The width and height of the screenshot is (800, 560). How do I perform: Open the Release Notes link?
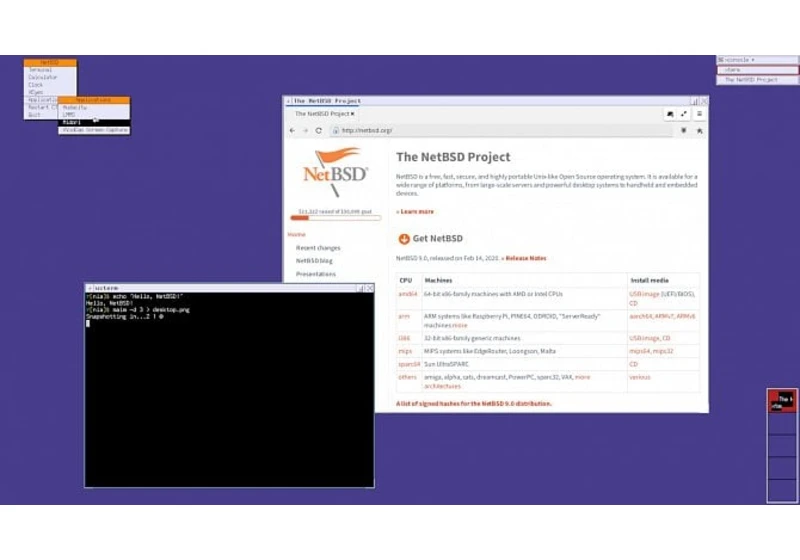pos(524,259)
